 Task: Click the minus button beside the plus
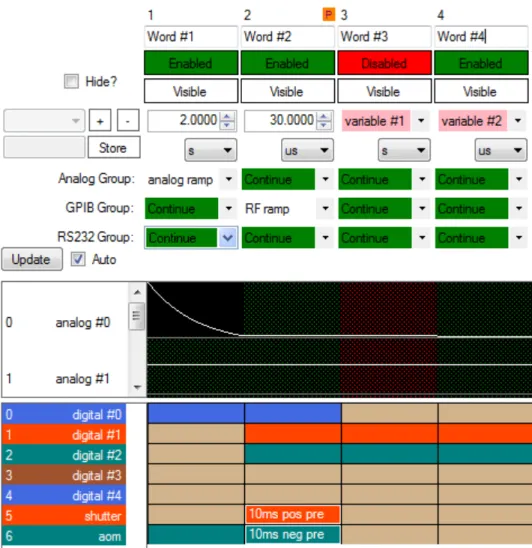point(128,120)
